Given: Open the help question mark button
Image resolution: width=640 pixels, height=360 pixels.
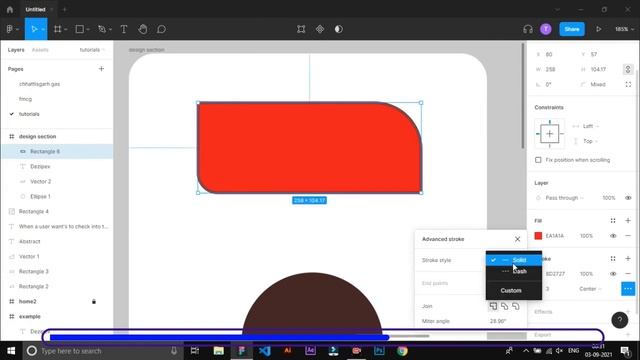Looking at the screenshot, I should pyautogui.click(x=620, y=320).
